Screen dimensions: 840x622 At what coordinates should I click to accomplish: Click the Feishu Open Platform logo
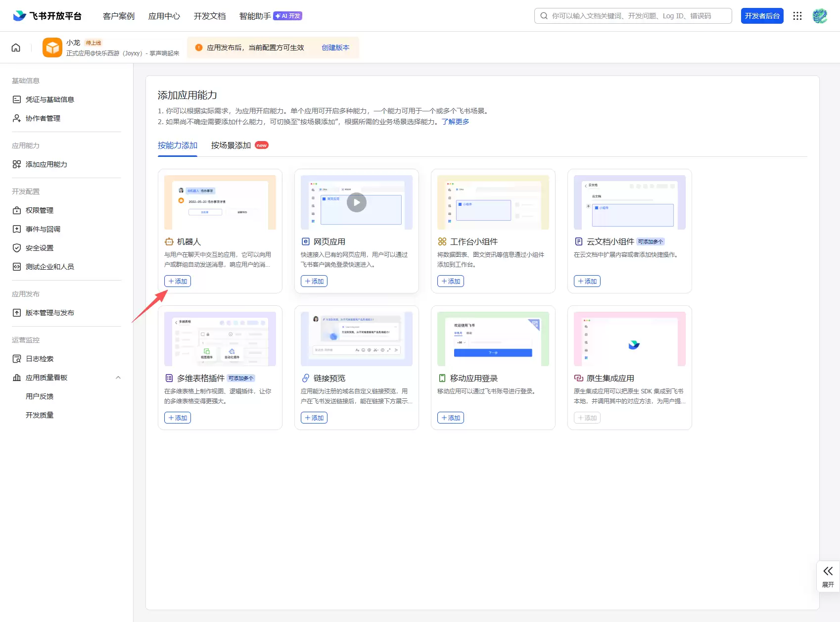click(x=47, y=16)
